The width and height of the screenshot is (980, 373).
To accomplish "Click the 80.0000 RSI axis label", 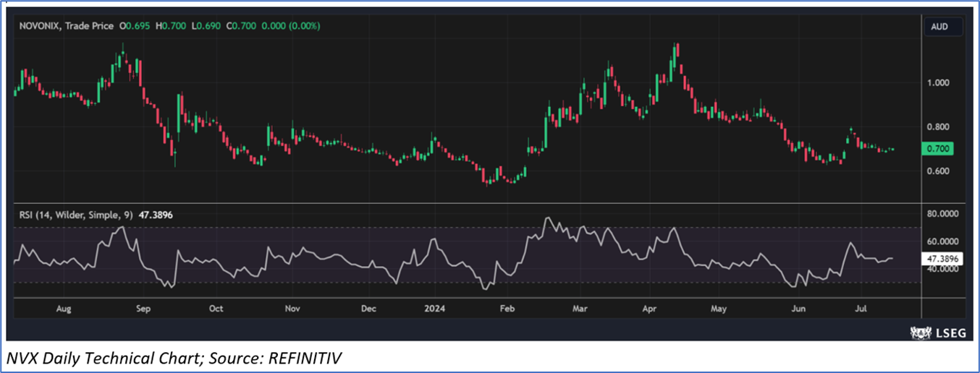I will coord(945,215).
